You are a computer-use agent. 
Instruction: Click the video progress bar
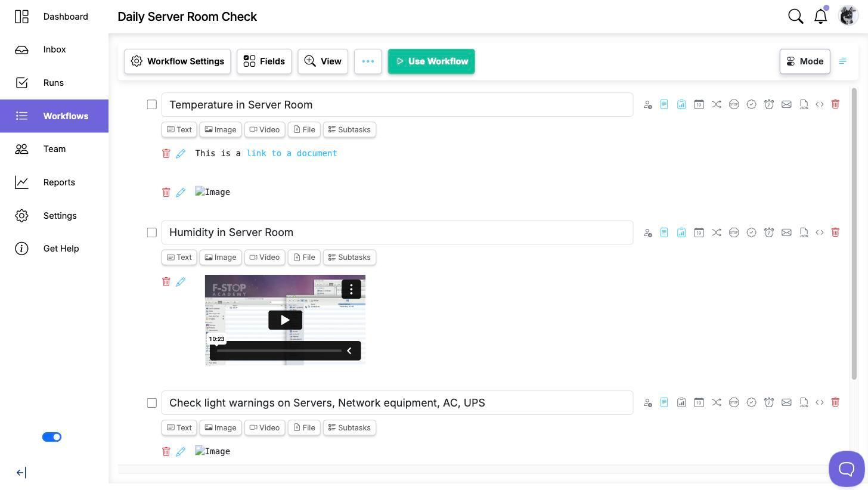tap(279, 351)
